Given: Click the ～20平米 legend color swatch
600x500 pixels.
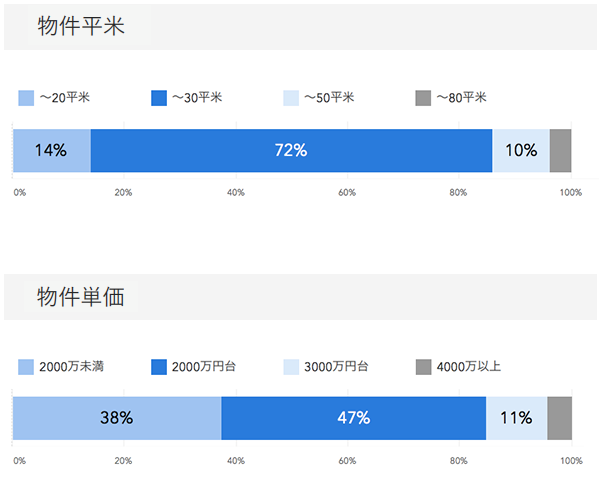Looking at the screenshot, I should [26, 98].
